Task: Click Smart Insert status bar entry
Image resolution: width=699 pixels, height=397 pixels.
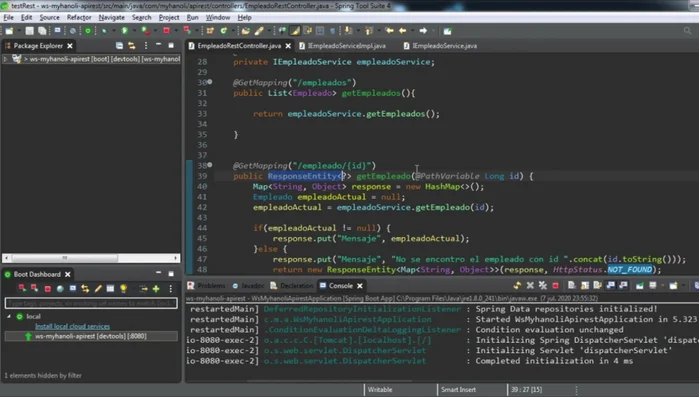Action: click(458, 389)
